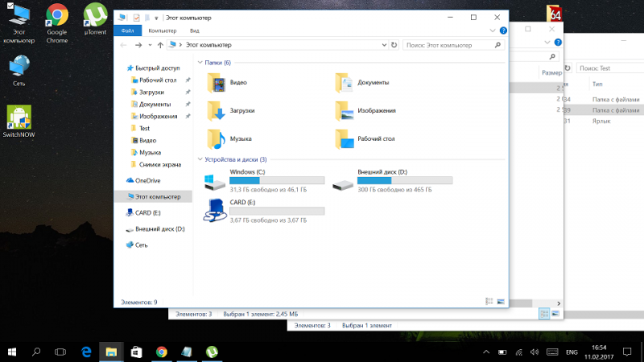Open the Загрузки folder icon in Папки

point(216,111)
